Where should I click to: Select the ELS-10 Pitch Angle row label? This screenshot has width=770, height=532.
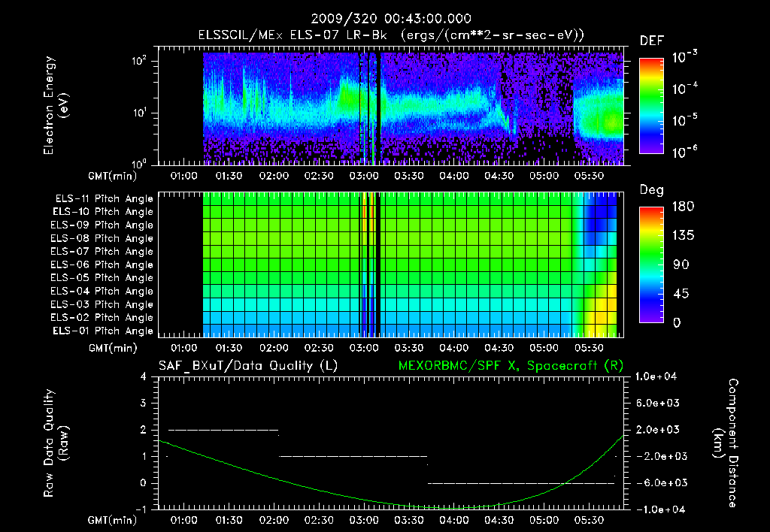(103, 212)
